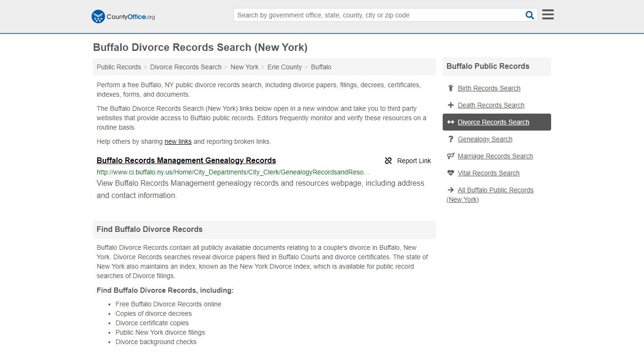Click the death records cross icon

tap(451, 105)
